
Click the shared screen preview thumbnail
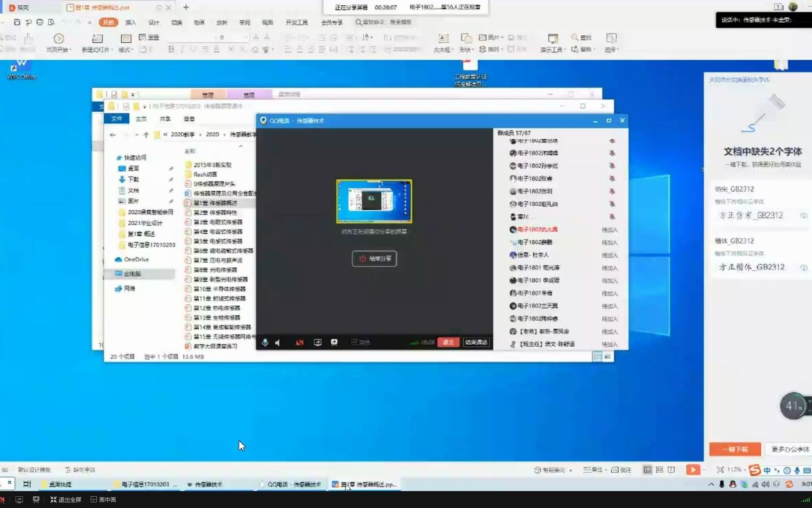[x=374, y=201]
